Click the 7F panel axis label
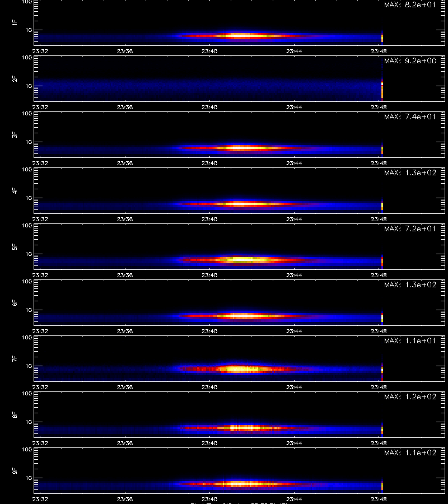448x504 pixels. click(15, 359)
